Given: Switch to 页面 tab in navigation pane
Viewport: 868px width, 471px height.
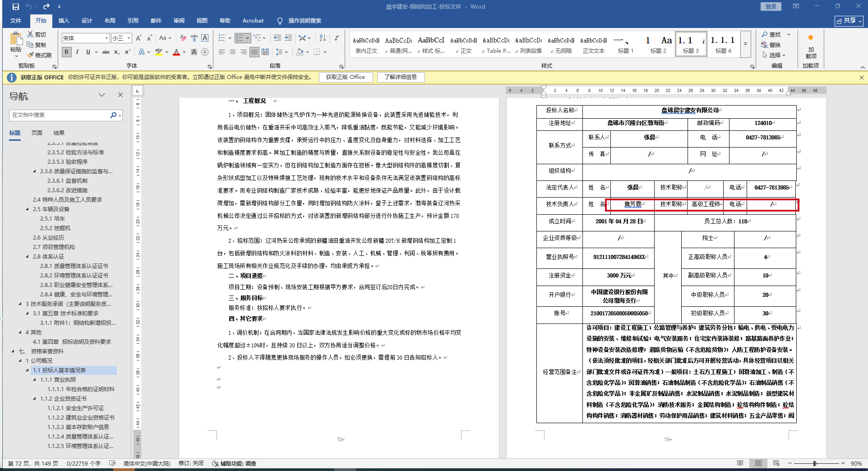Looking at the screenshot, I should click(37, 133).
